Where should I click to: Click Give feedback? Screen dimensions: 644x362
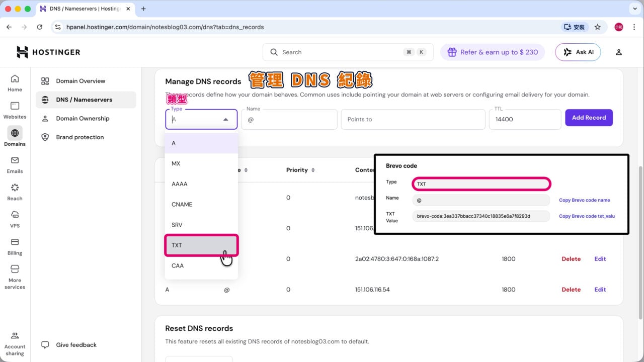pyautogui.click(x=69, y=345)
